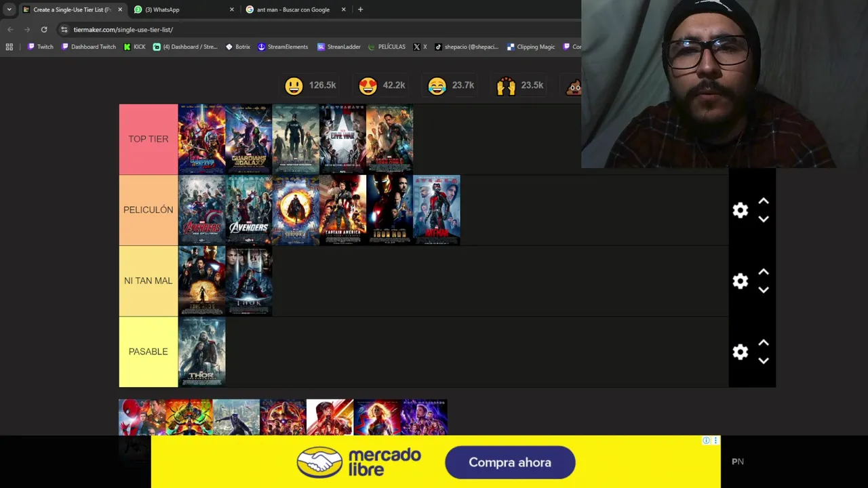The width and height of the screenshot is (868, 488).
Task: Pick unranked Thor Ragnarok poster
Action: (189, 417)
